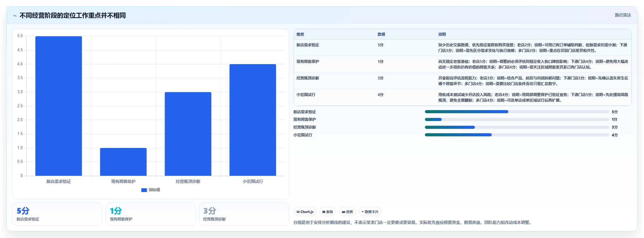Image resolution: width=644 pixels, height=238 pixels.
Task: Toggle the 指标值 legend color box
Action: tap(144, 190)
